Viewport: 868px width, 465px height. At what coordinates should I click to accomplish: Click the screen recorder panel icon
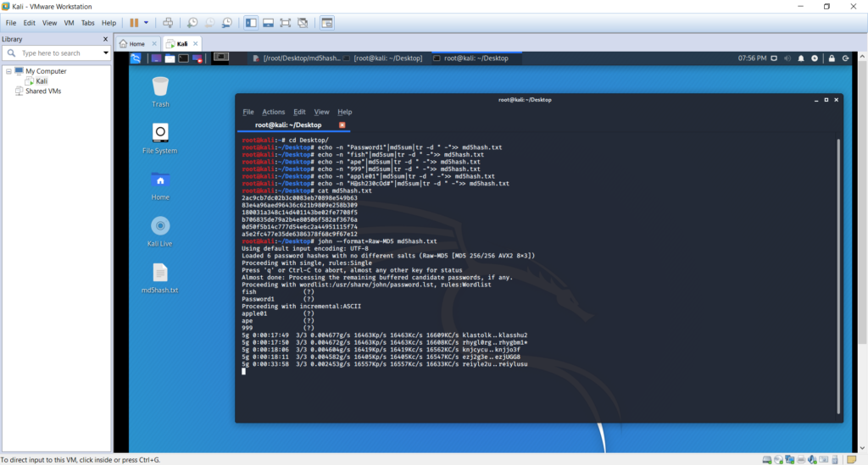(x=197, y=58)
